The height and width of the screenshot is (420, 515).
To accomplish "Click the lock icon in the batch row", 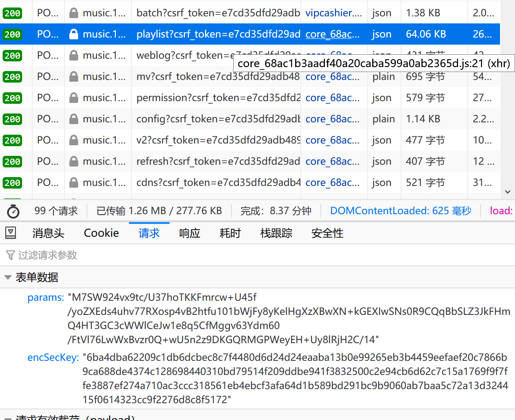I will 74,13.
